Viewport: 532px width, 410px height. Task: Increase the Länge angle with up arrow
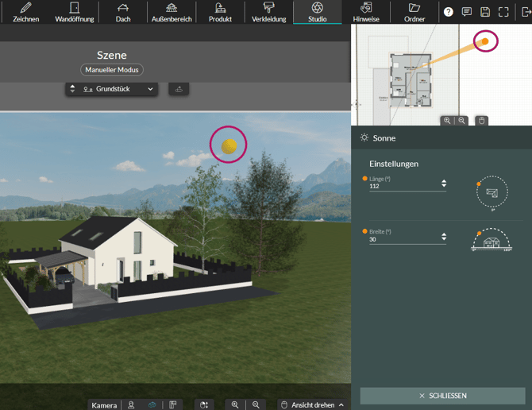click(444, 181)
